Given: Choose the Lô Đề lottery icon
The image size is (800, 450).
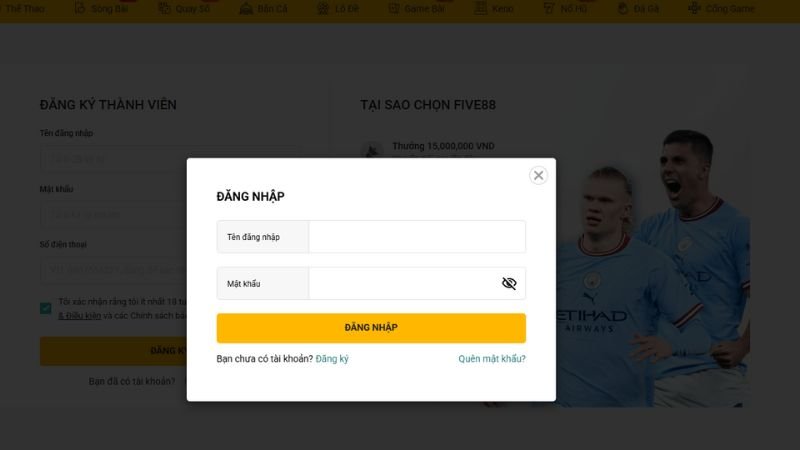Looking at the screenshot, I should tap(323, 8).
